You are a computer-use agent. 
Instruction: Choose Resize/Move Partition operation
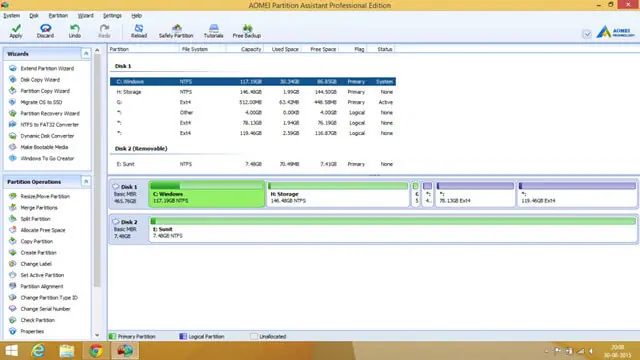45,196
